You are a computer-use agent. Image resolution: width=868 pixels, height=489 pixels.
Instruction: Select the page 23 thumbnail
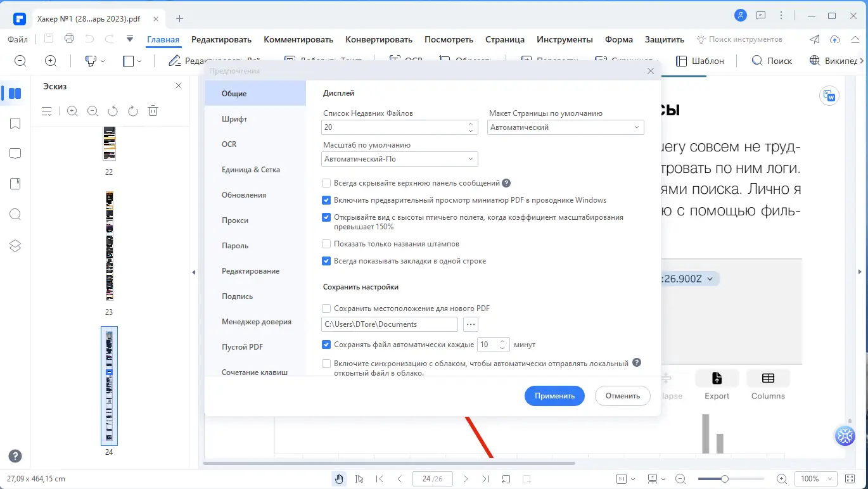(110, 246)
